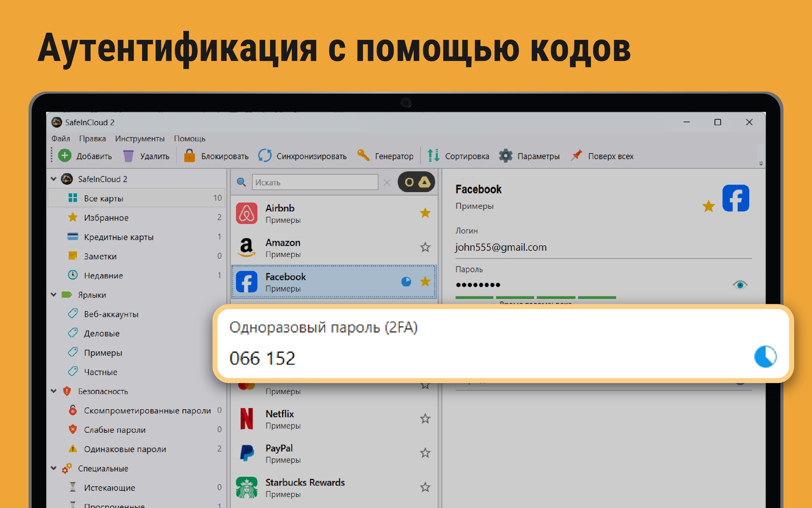This screenshot has width=812, height=508.
Task: Click the large Facebook logo in details
Action: point(735,198)
